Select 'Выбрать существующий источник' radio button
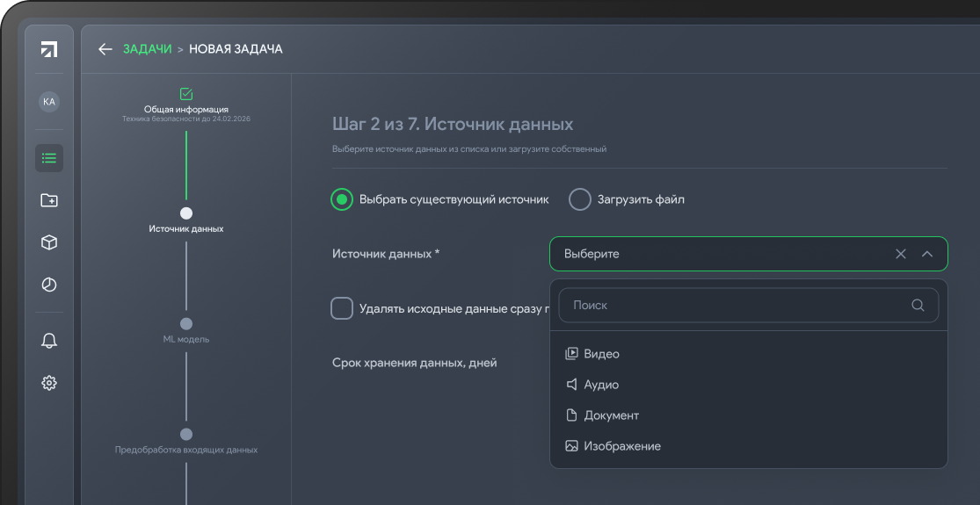 tap(342, 199)
